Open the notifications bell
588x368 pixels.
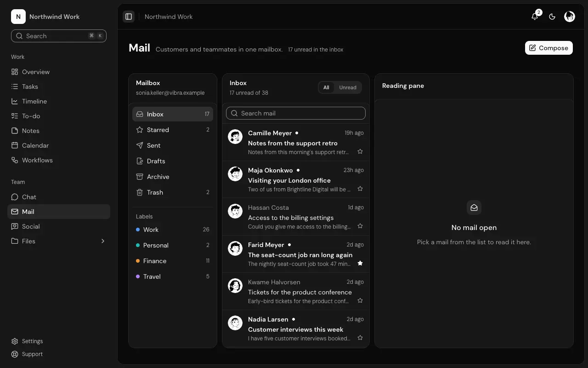(x=535, y=17)
